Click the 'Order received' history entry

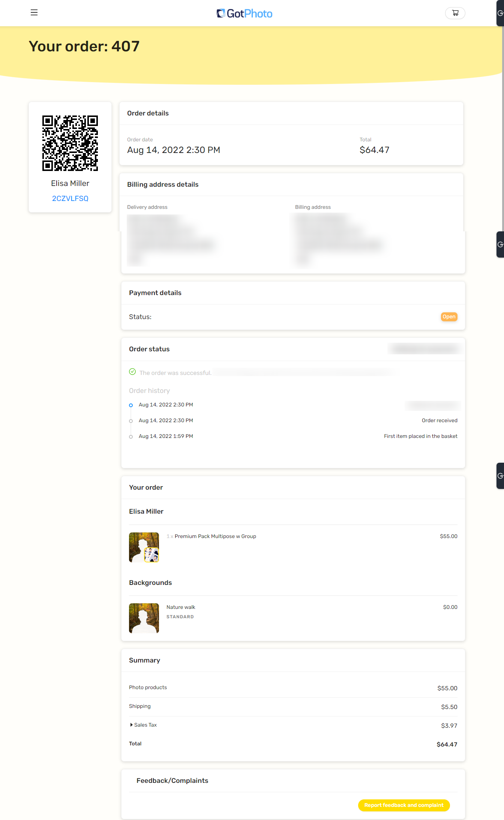(439, 420)
